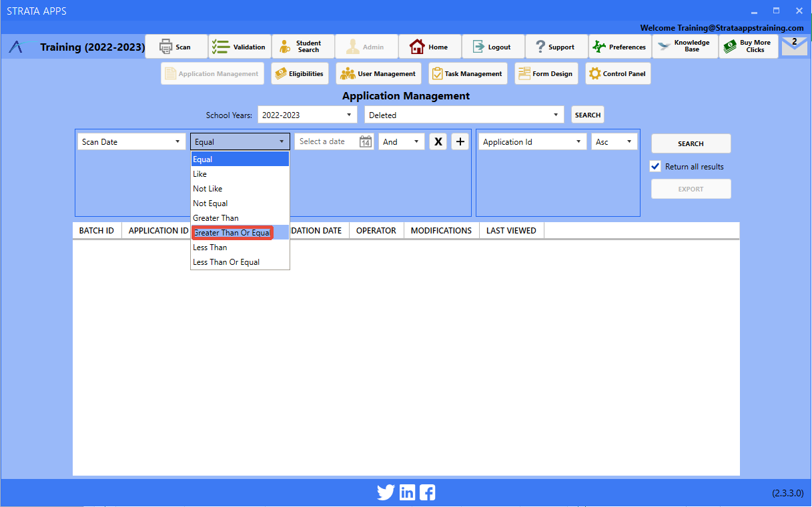Open the calendar date picker icon
The width and height of the screenshot is (812, 507).
tap(366, 141)
